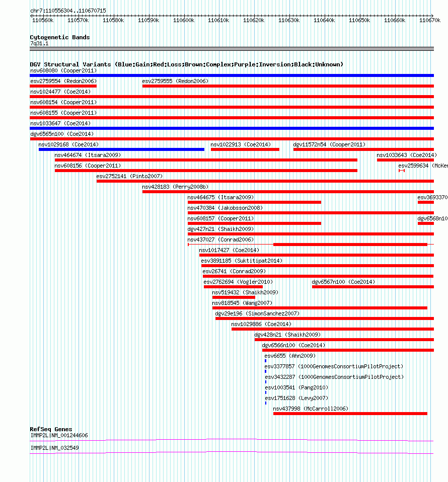The image size is (448, 482).
Task: Select the IMMP2L|NM_001244606 gene label
Action: click(59, 436)
